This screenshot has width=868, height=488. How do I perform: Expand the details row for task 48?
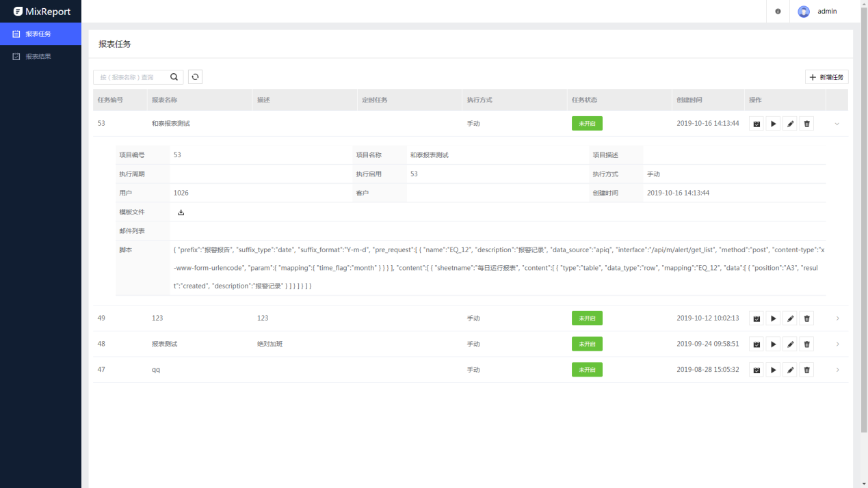coord(837,344)
